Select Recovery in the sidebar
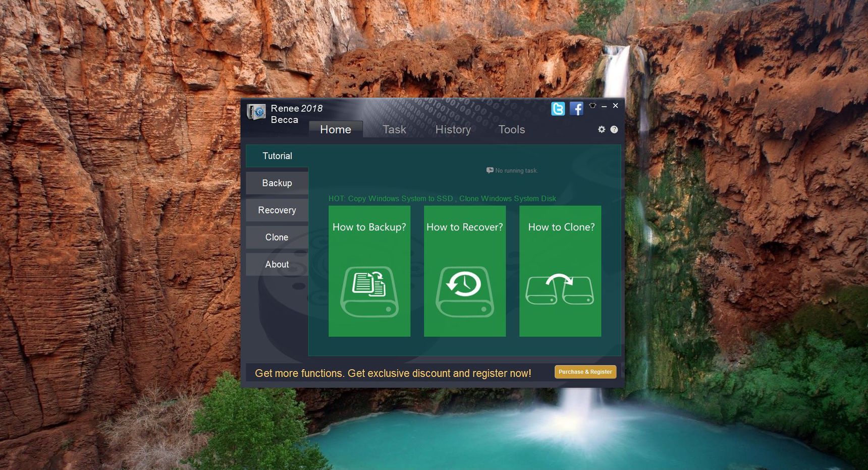Screen dimensions: 868x470 (277, 210)
